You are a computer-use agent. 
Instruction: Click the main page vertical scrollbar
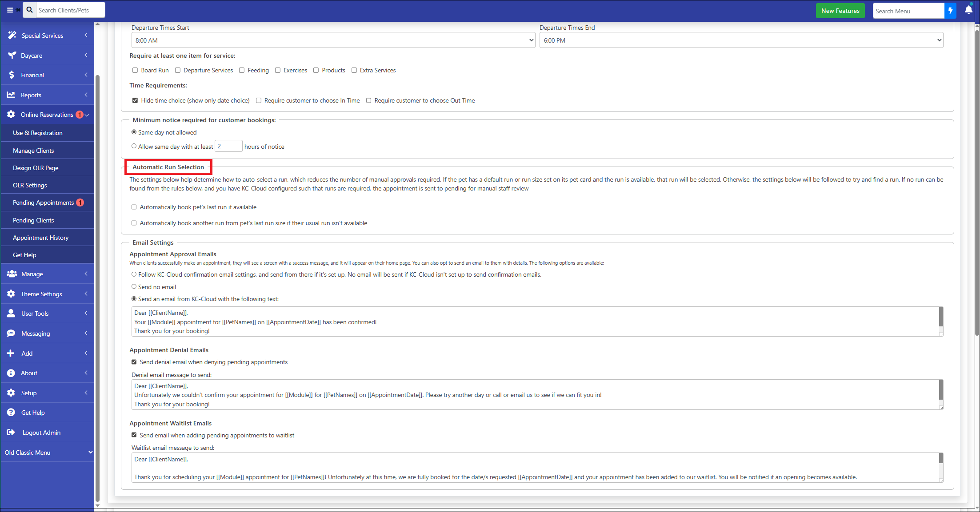click(x=976, y=178)
